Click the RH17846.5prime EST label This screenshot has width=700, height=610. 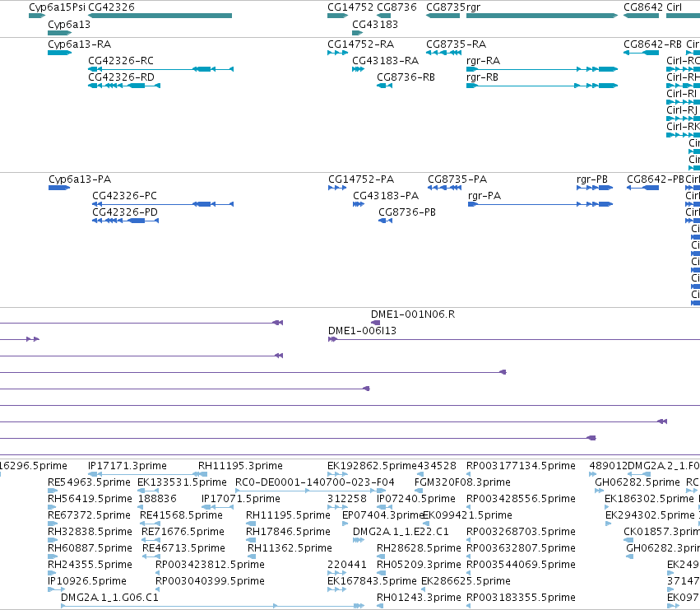click(x=288, y=532)
